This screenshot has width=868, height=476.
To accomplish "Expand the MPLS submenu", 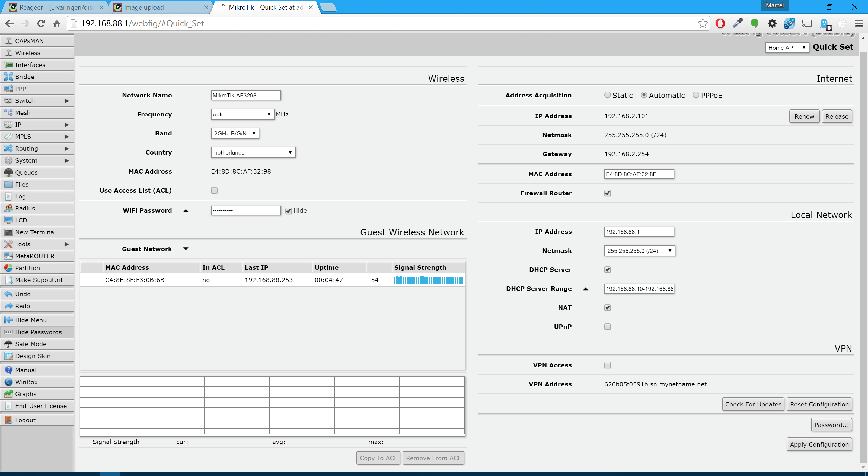I will pos(67,137).
